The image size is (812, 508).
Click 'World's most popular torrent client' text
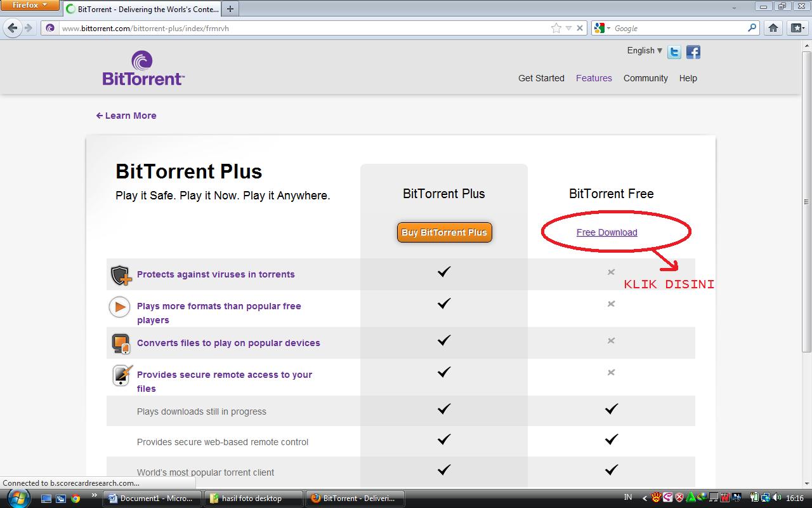[x=206, y=472]
